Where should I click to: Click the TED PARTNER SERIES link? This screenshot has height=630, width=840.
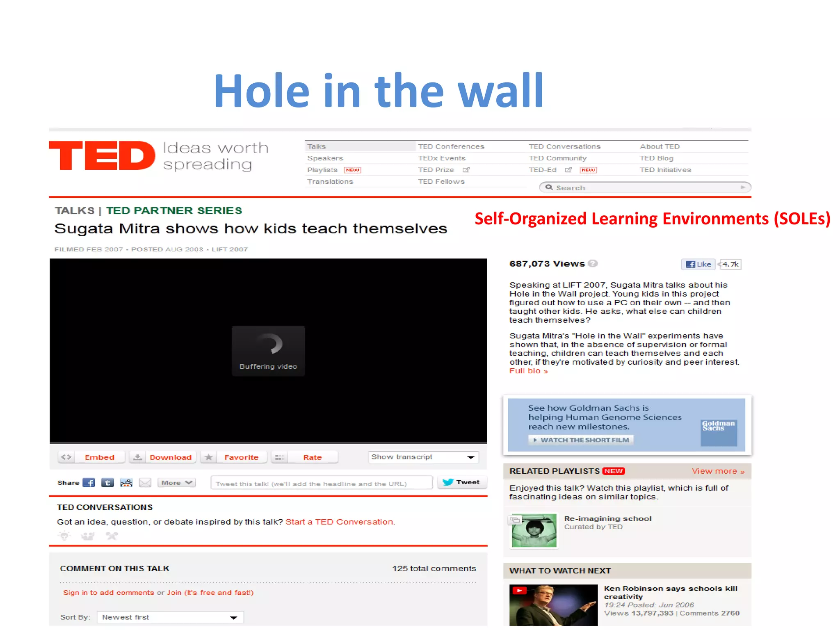tap(174, 210)
